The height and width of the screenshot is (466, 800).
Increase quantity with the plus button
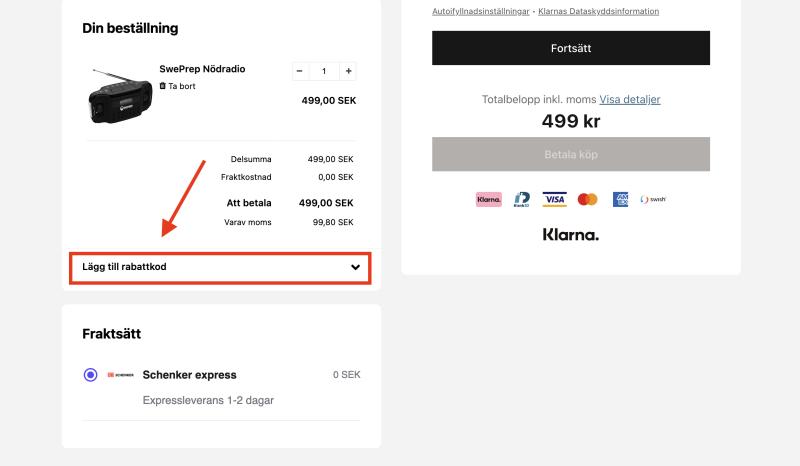[x=348, y=71]
